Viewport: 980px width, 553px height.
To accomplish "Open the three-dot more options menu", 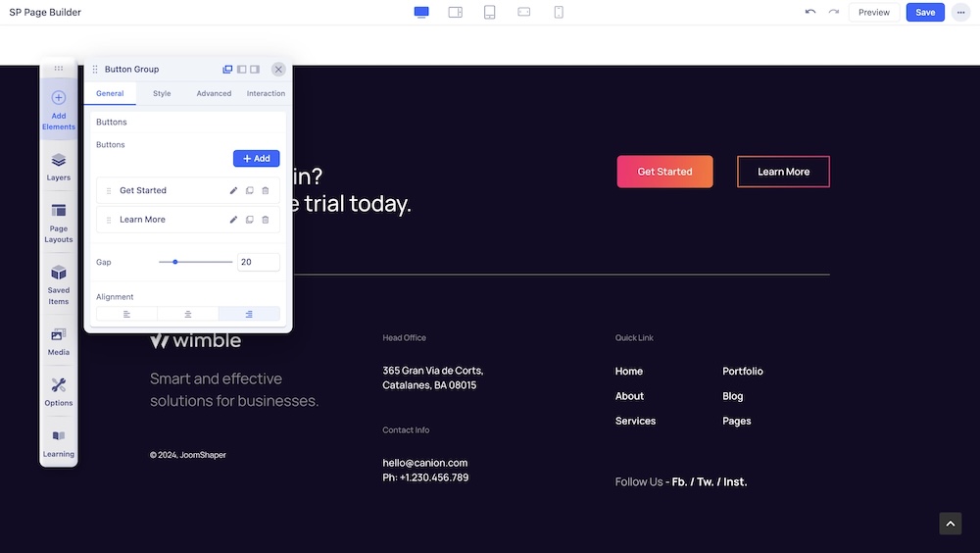I will (x=960, y=12).
